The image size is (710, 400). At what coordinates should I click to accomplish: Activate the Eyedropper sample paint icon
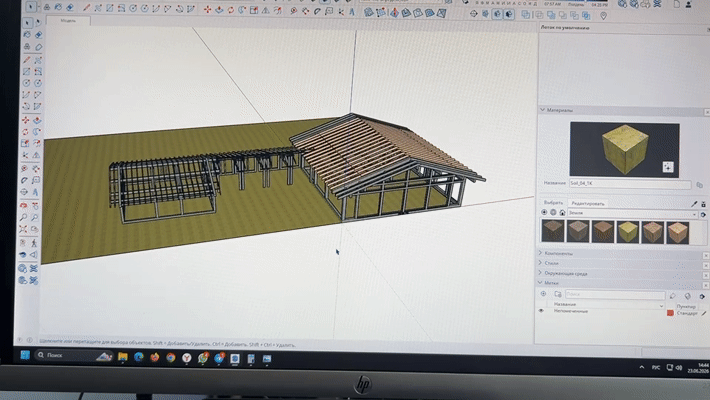click(x=694, y=204)
